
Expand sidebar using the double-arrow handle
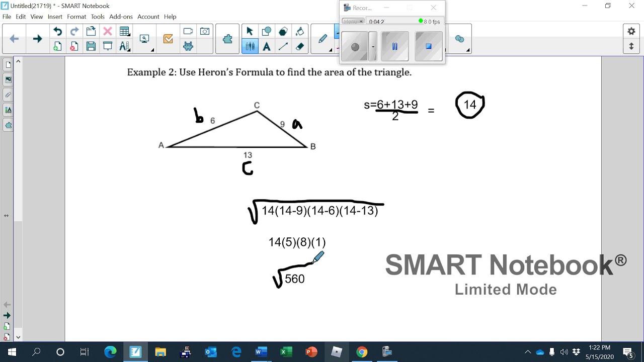[6, 215]
